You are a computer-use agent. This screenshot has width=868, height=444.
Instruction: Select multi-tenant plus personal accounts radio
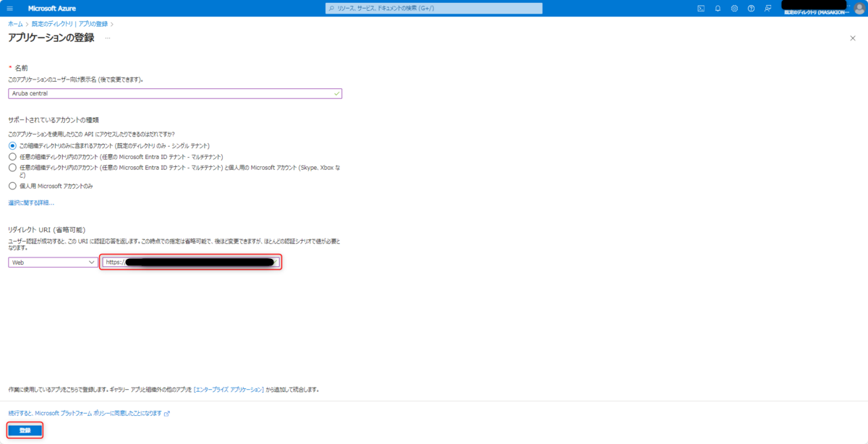click(x=12, y=167)
